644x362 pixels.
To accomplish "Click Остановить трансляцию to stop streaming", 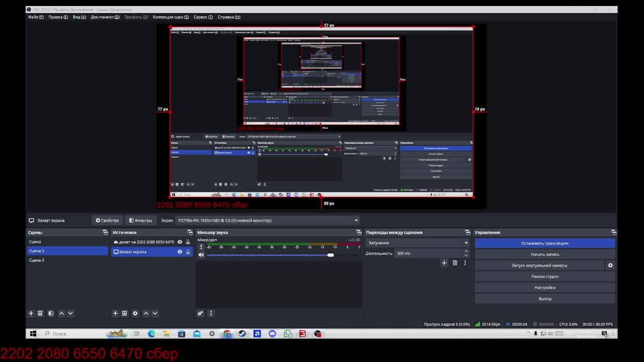I will pos(545,243).
